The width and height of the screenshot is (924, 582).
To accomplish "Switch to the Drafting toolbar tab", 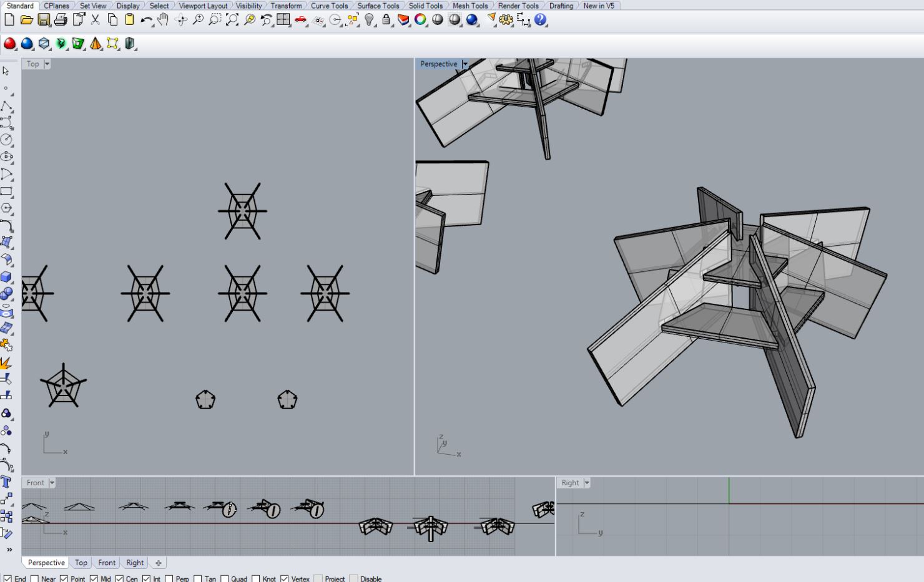I will point(561,6).
